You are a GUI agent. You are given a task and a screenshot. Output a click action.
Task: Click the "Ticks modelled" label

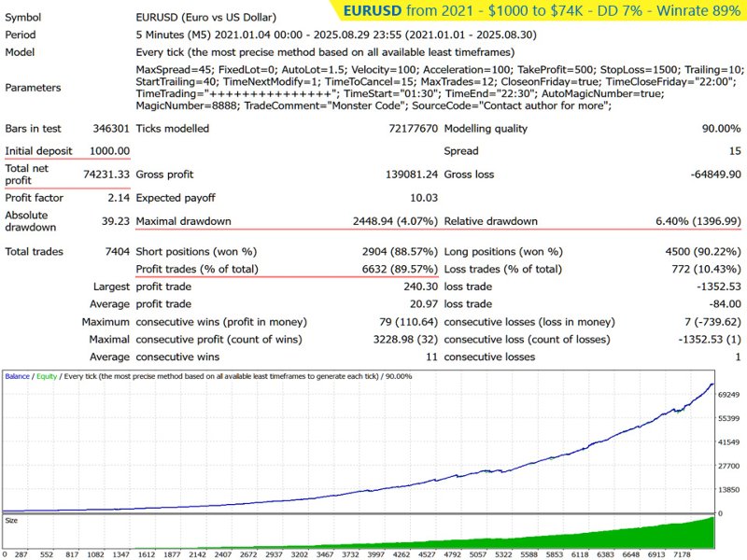tap(173, 129)
